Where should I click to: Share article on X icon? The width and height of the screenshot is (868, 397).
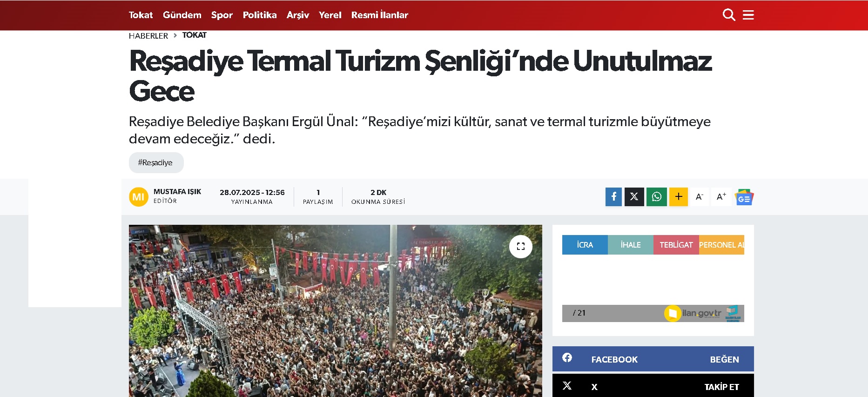tap(634, 197)
